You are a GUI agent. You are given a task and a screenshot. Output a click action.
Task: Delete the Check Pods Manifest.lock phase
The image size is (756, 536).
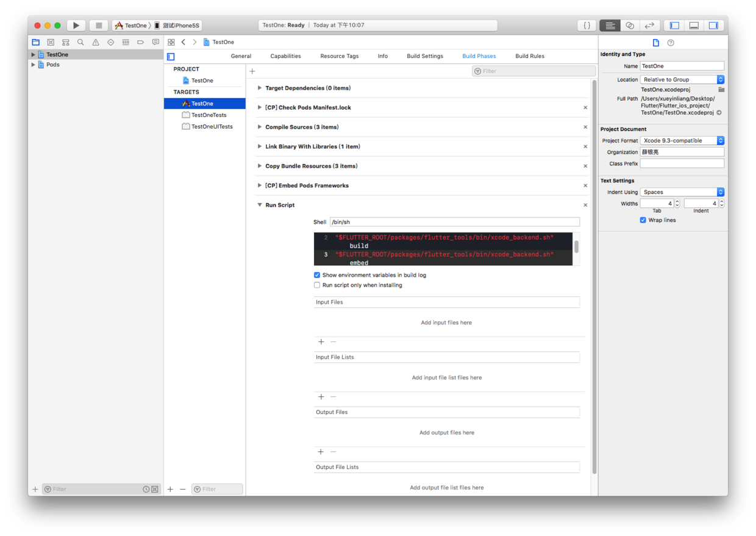(x=585, y=107)
